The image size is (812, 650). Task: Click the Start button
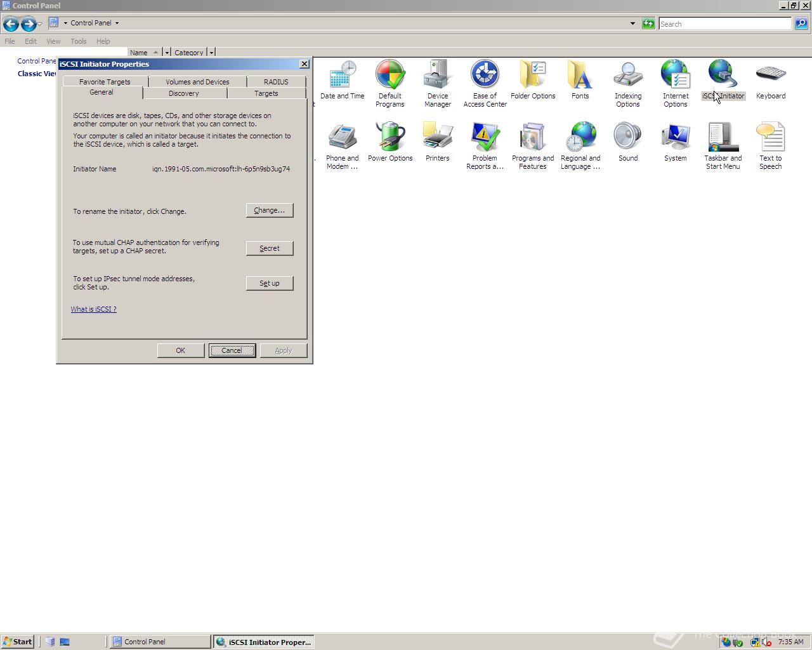[17, 642]
